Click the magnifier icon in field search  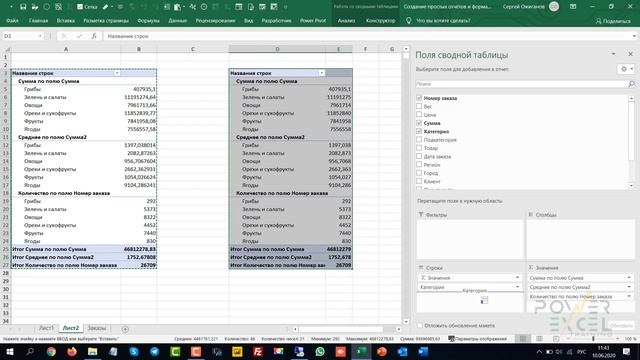631,84
